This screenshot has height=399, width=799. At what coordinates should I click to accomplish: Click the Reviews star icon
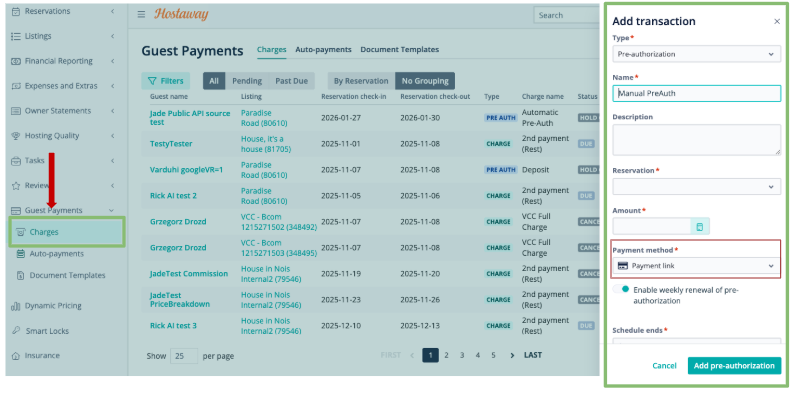[16, 185]
